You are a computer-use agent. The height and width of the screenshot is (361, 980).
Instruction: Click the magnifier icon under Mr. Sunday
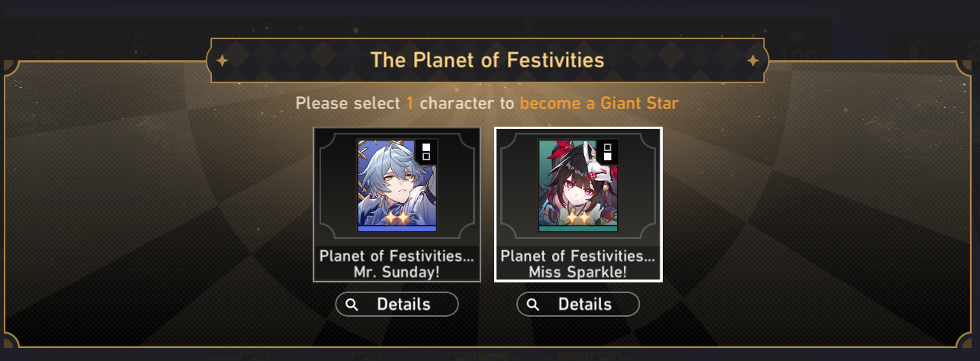click(352, 305)
